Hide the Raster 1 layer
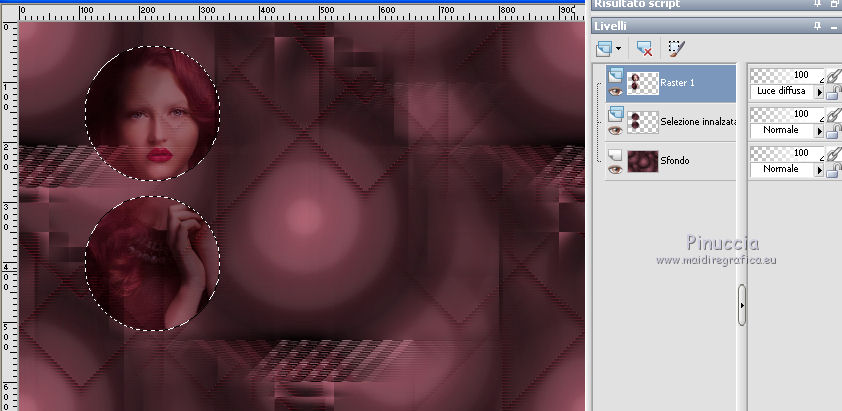 [615, 91]
